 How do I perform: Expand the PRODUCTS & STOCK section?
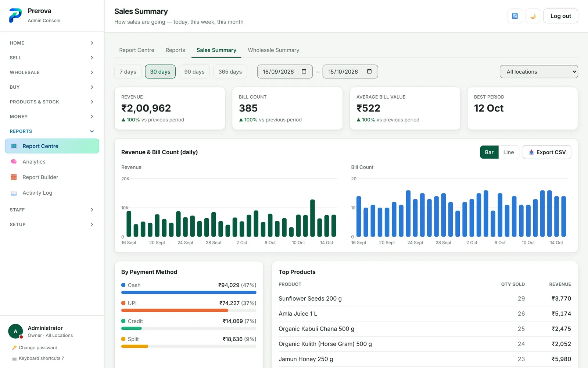52,102
